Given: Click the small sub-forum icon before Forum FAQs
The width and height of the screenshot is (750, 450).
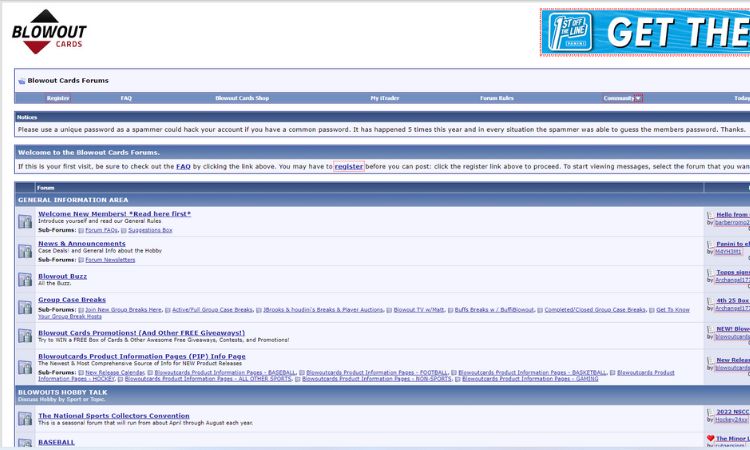Looking at the screenshot, I should (x=81, y=230).
